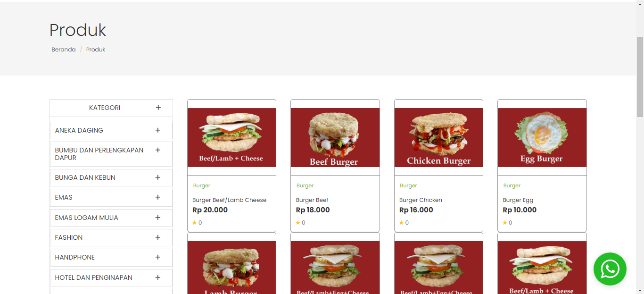The width and height of the screenshot is (644, 294).
Task: Open the Burger Chicken product title
Action: point(421,200)
